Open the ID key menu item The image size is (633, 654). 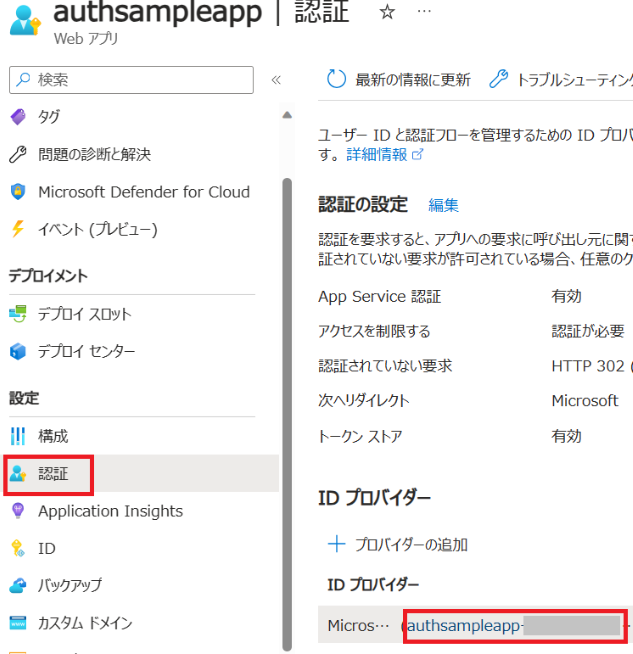(46, 548)
